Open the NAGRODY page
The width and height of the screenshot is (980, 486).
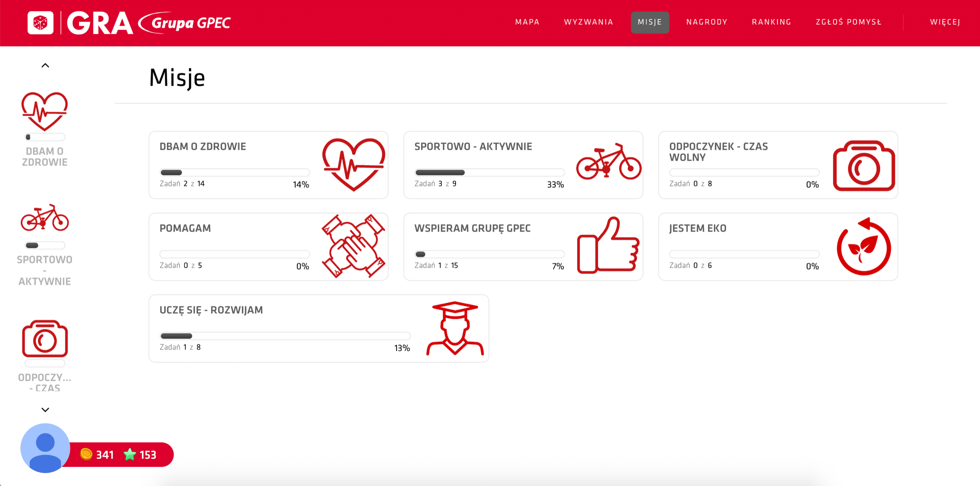pyautogui.click(x=707, y=22)
